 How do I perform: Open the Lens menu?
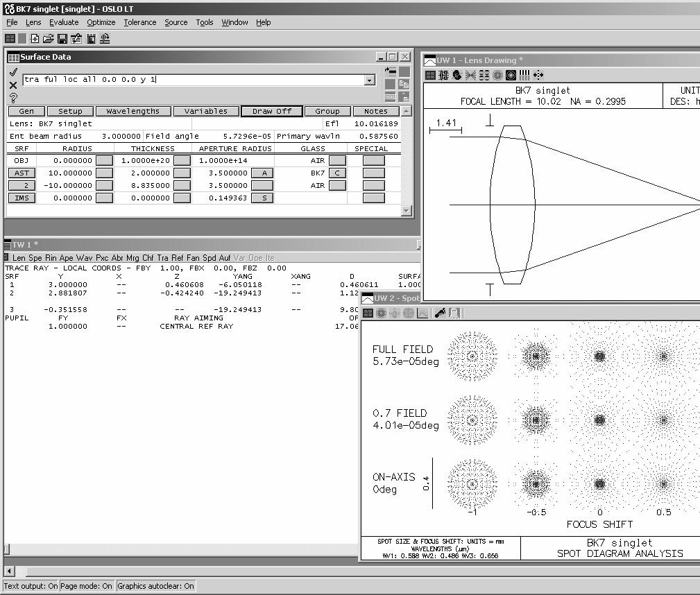pos(33,22)
